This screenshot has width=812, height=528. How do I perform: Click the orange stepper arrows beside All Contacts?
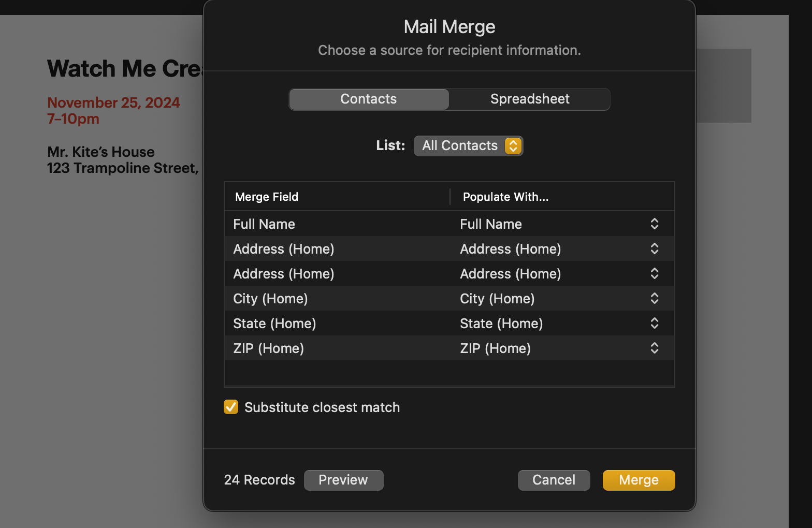[x=513, y=145]
